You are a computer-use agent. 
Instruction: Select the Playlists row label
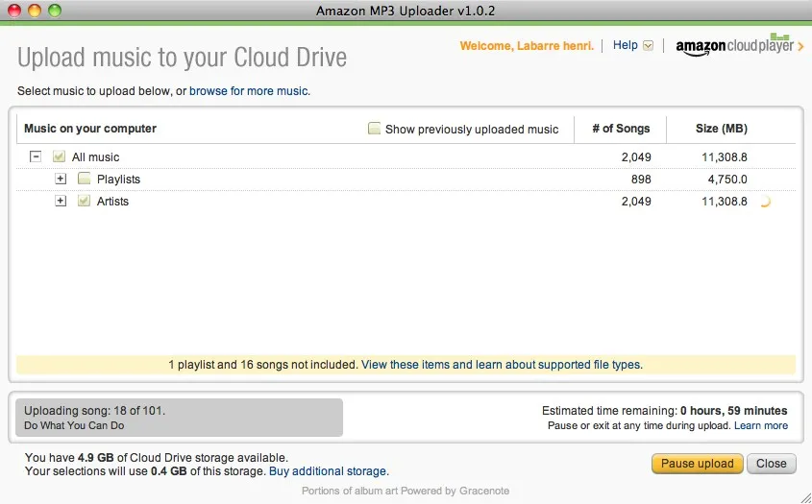118,179
